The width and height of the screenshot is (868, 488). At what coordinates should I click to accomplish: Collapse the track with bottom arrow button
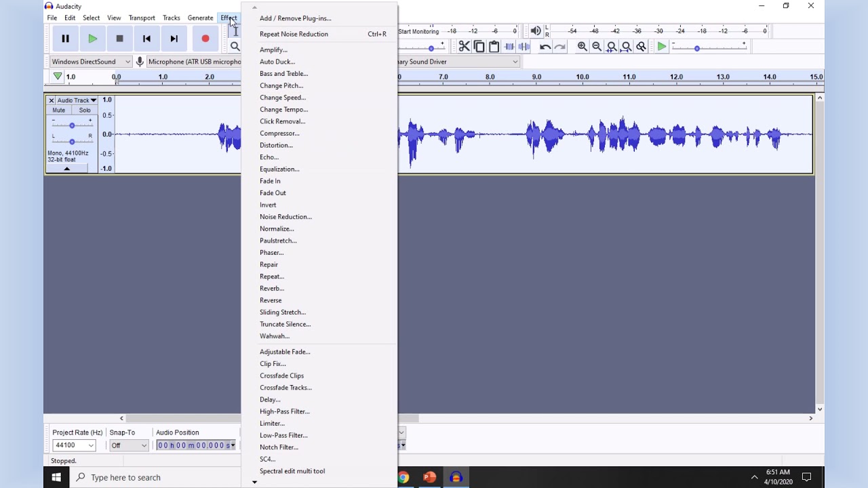tap(66, 169)
